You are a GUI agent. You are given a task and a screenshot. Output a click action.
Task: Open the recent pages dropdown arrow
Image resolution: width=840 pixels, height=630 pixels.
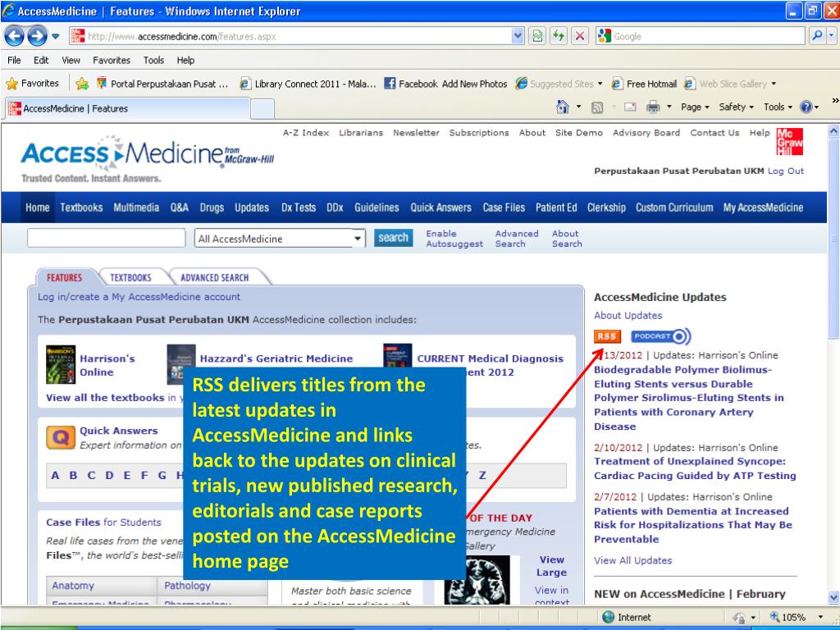[x=55, y=36]
